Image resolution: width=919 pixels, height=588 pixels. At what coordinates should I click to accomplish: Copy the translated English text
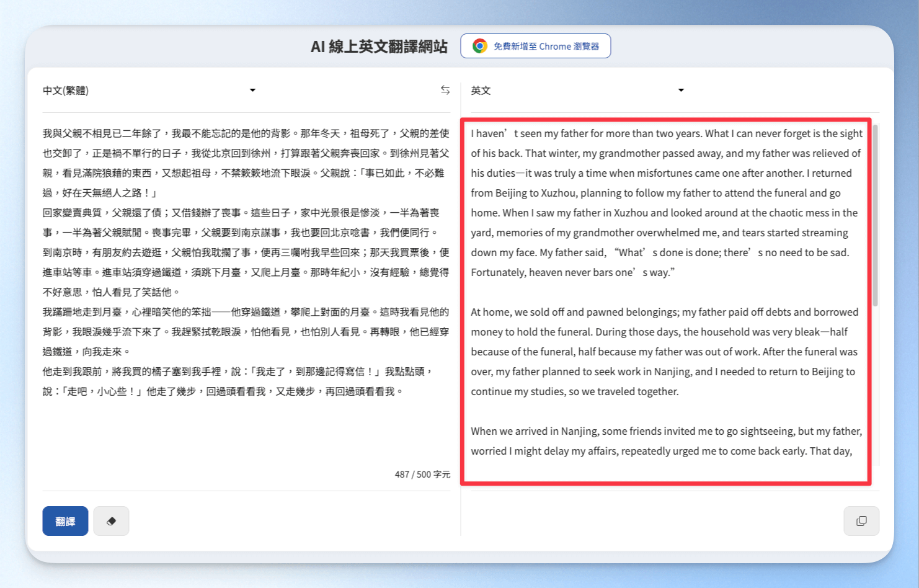(x=861, y=521)
